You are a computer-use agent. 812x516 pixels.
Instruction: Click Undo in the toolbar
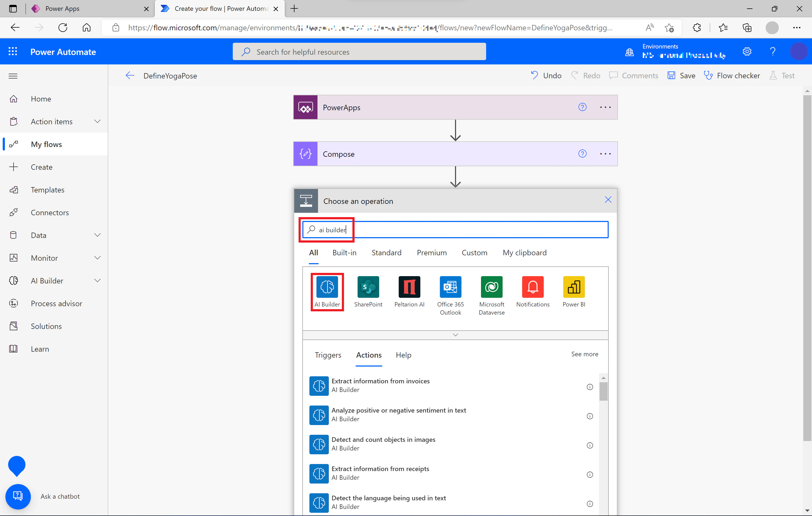[x=546, y=76]
